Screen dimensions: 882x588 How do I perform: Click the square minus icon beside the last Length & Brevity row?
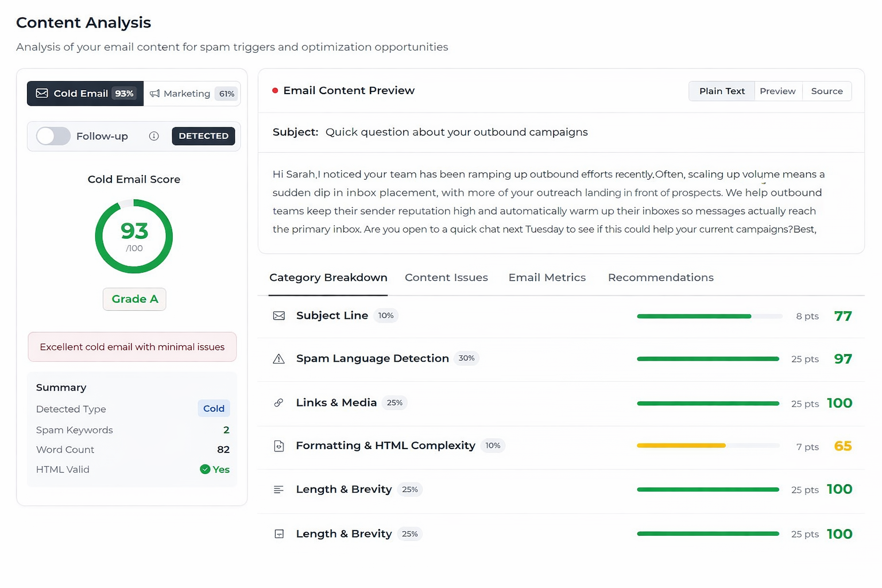[x=279, y=534]
